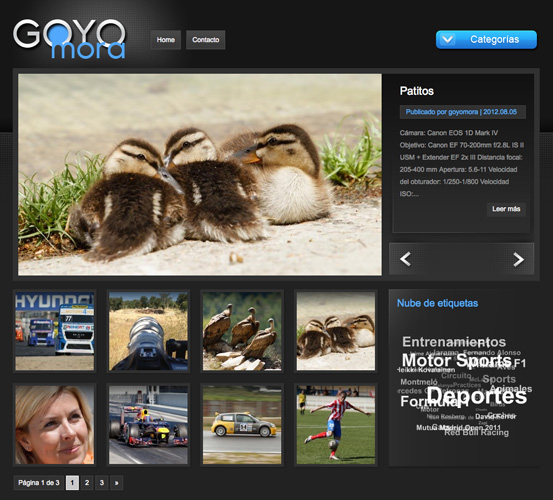The width and height of the screenshot is (553, 500).
Task: Open the Hyundai racing trucks thumbnail
Action: [x=55, y=331]
